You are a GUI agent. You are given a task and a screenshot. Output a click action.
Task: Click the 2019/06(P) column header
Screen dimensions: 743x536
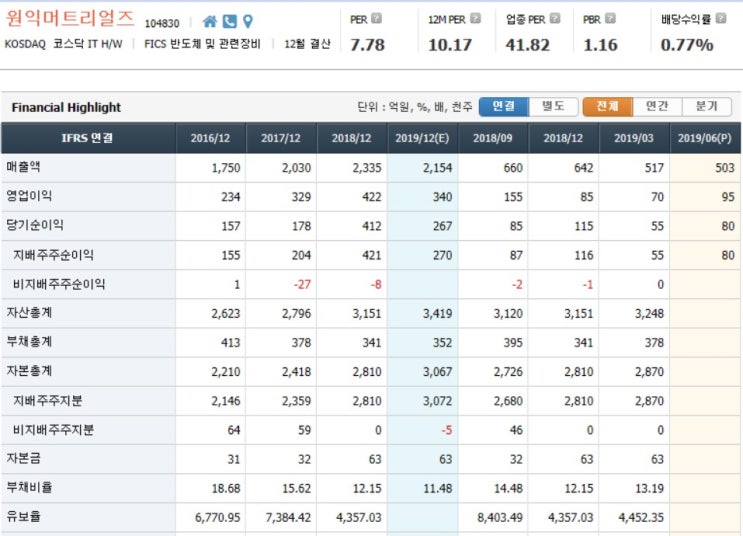pyautogui.click(x=705, y=138)
